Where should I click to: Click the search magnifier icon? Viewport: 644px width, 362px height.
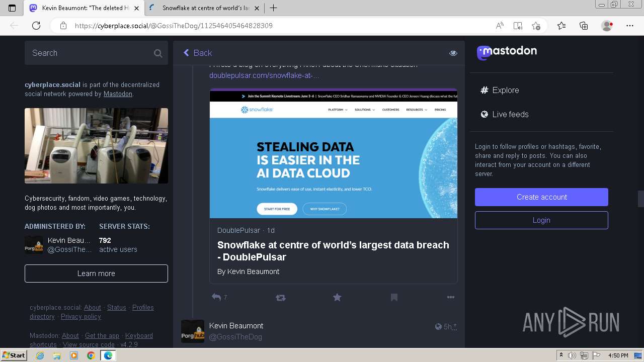click(158, 53)
